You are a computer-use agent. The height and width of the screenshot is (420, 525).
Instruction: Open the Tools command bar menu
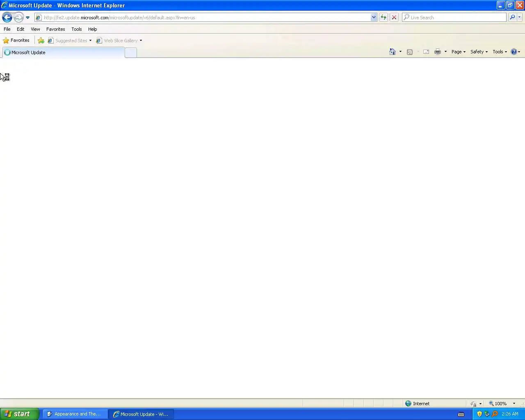click(500, 52)
